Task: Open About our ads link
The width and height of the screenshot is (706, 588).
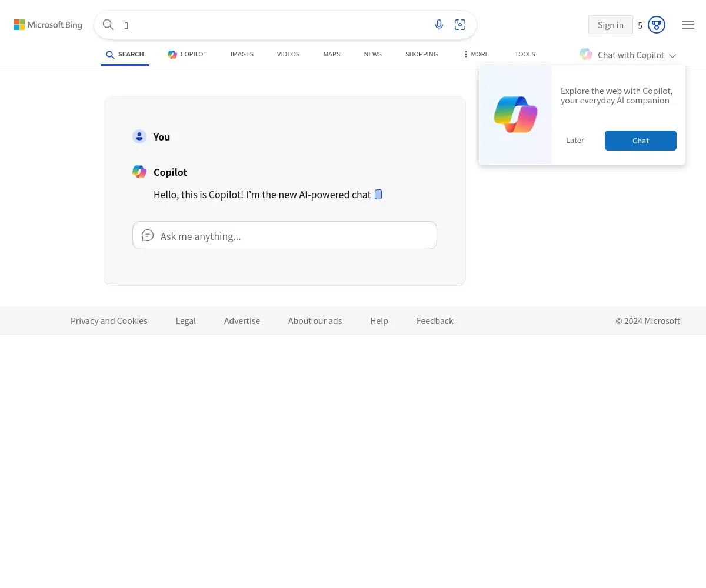Action: tap(315, 320)
